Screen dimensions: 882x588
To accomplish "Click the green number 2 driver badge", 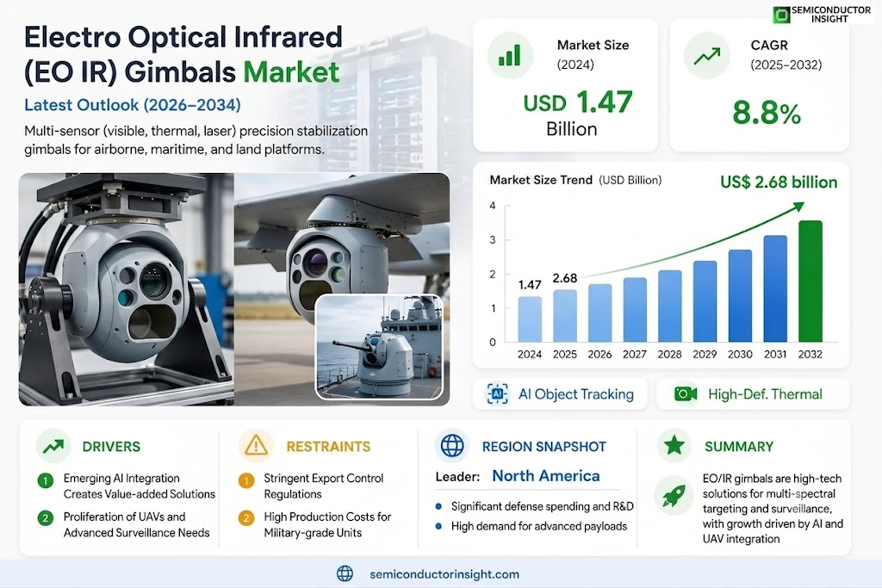I will coord(45,518).
